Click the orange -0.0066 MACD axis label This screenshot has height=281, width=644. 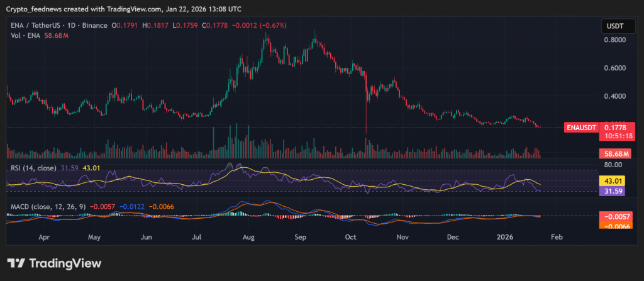click(616, 226)
